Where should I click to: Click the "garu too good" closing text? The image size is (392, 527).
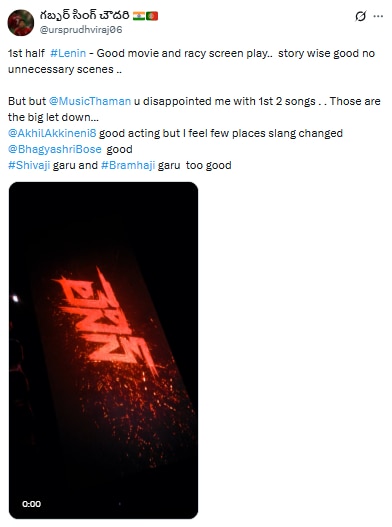click(195, 165)
